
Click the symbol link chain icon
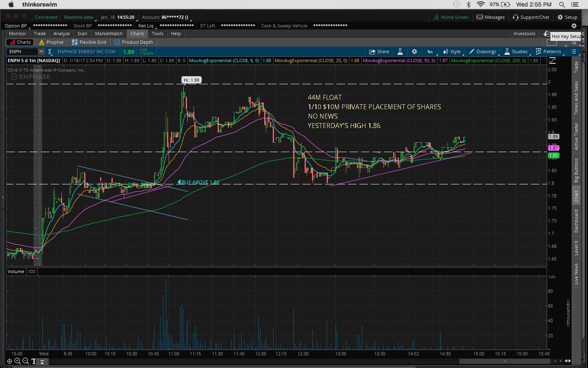[50, 52]
